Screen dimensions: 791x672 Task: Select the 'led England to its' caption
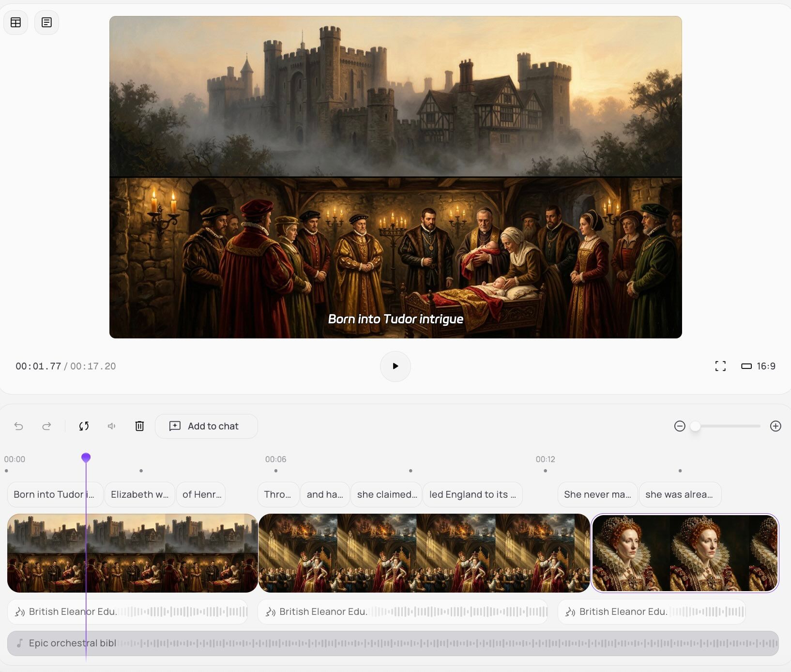coord(472,494)
